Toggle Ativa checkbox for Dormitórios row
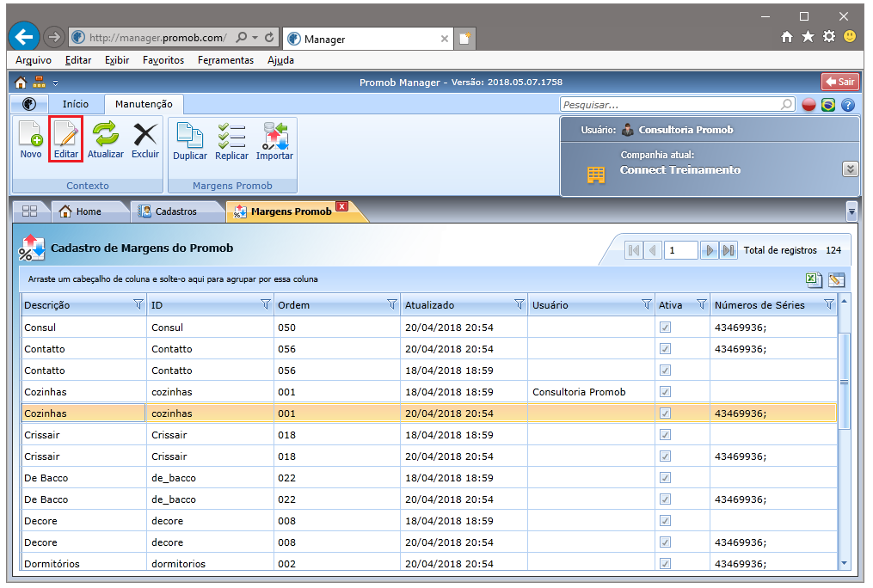This screenshot has width=873, height=588. coord(666,564)
